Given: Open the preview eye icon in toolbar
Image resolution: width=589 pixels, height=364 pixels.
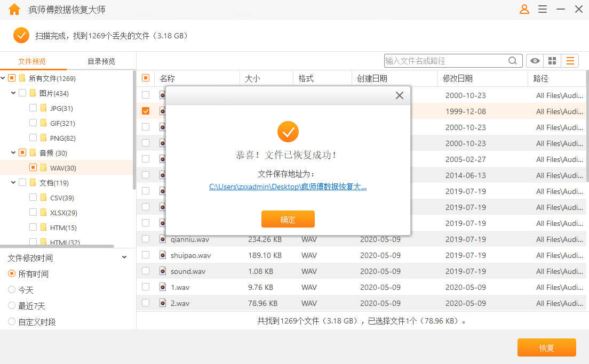Looking at the screenshot, I should click(x=535, y=60).
